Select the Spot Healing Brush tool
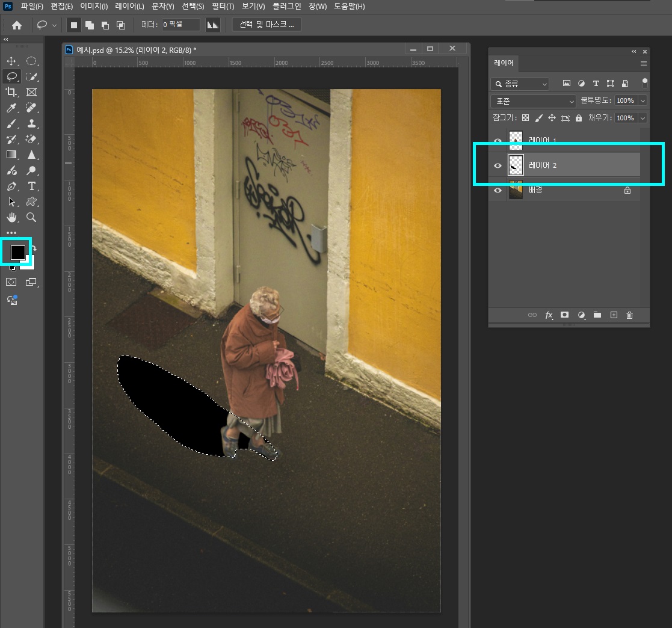Viewport: 672px width, 628px height. (x=31, y=108)
